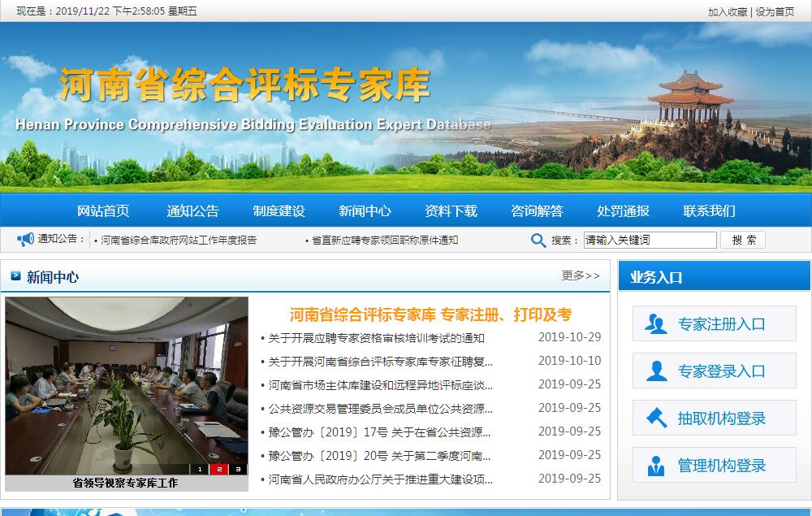
Task: Click the 设为首页 link at top
Action: point(775,11)
